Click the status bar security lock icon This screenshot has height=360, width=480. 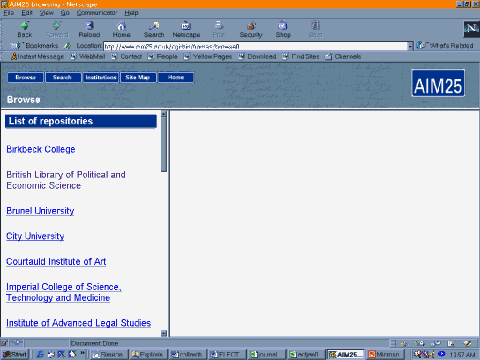[5, 343]
